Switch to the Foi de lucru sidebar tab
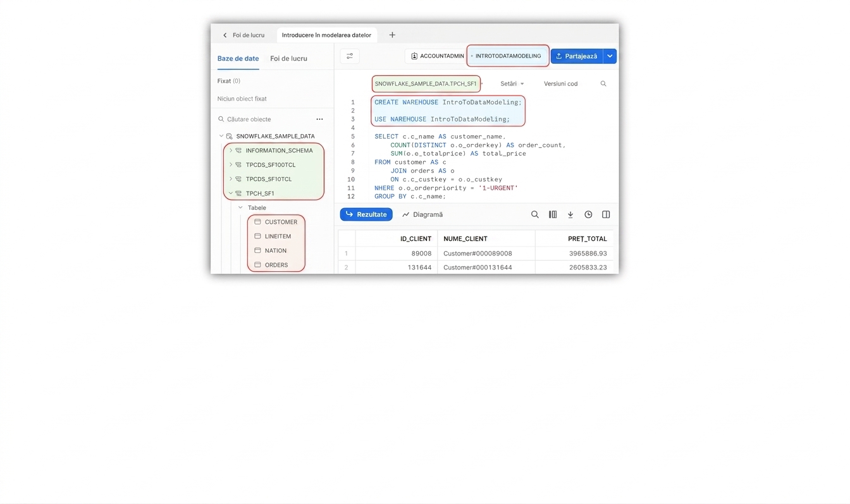This screenshot has width=850, height=504. [x=288, y=59]
